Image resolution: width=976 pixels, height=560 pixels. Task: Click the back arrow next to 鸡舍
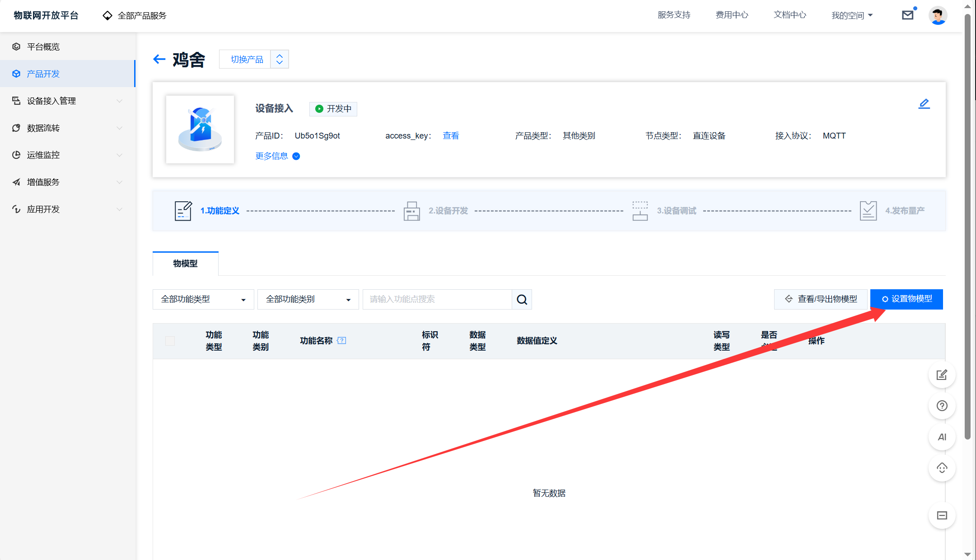[x=159, y=59]
